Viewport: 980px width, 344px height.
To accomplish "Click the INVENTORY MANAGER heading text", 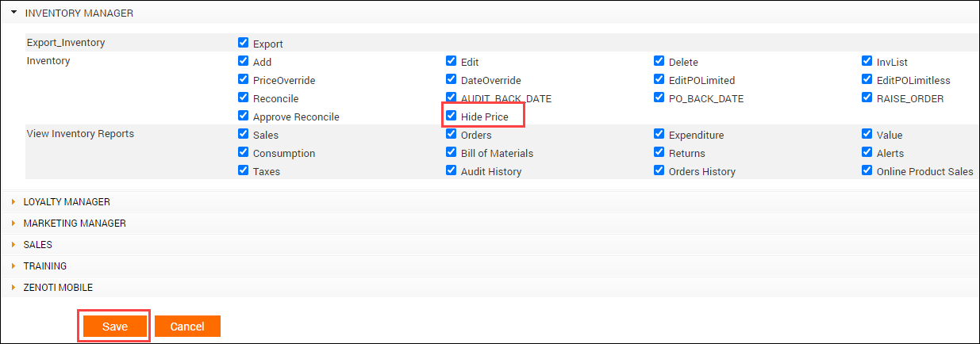I will pos(79,13).
